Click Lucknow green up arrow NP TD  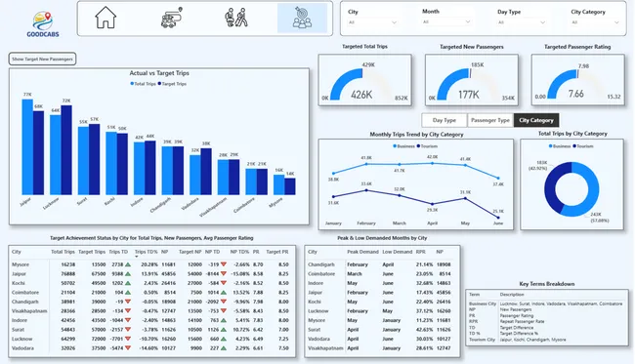tap(223, 339)
